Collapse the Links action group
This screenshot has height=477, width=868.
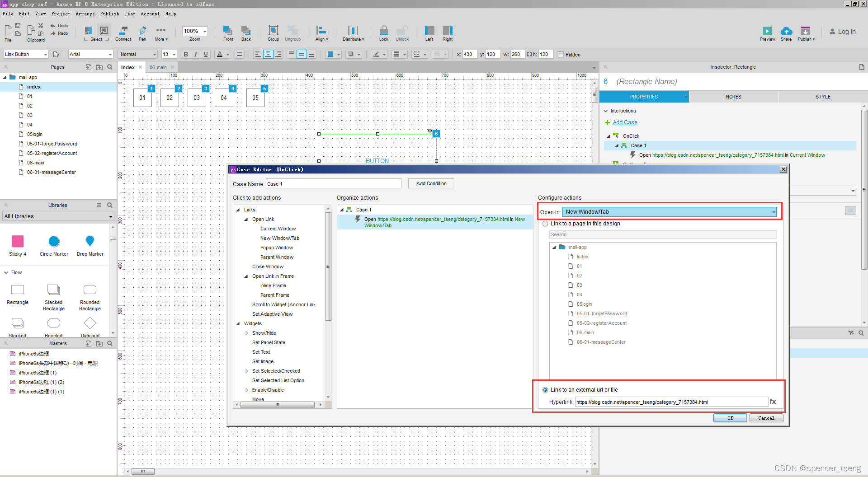click(x=238, y=210)
